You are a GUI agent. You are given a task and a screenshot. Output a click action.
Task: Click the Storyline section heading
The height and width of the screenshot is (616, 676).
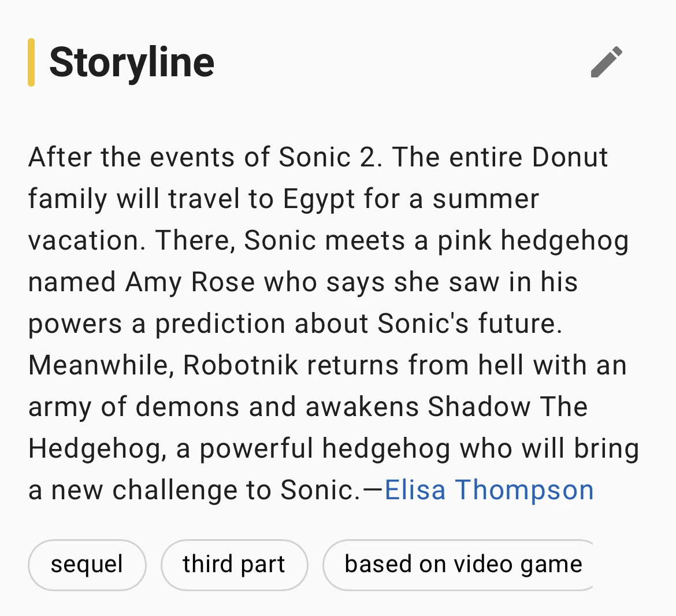point(132,62)
